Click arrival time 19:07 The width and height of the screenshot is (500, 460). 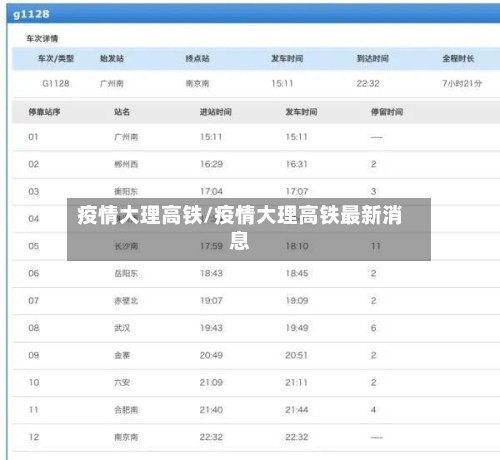pos(211,301)
